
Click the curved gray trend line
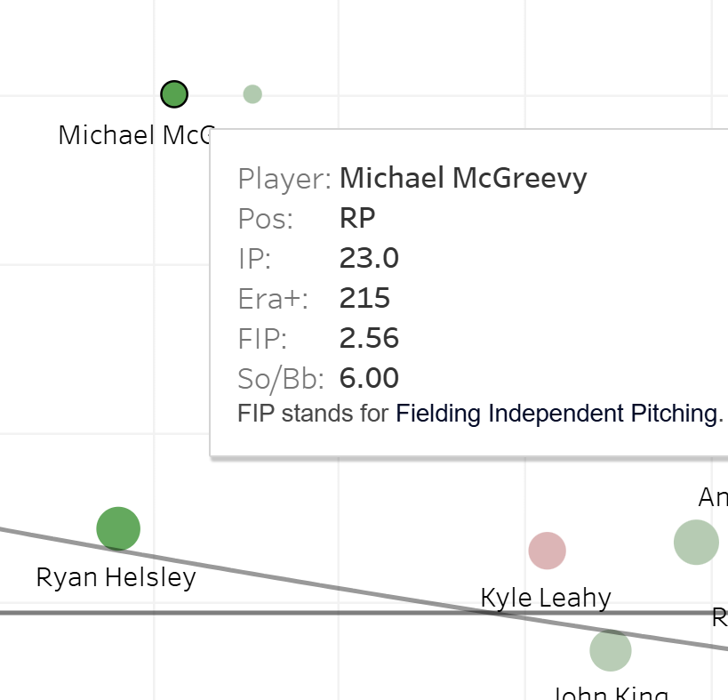click(x=267, y=576)
